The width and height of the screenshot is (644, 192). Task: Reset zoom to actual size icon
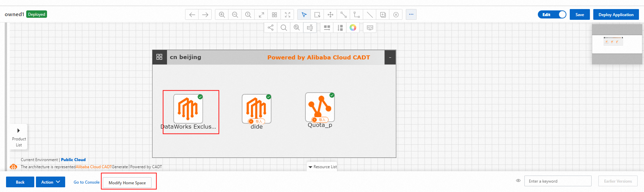248,15
